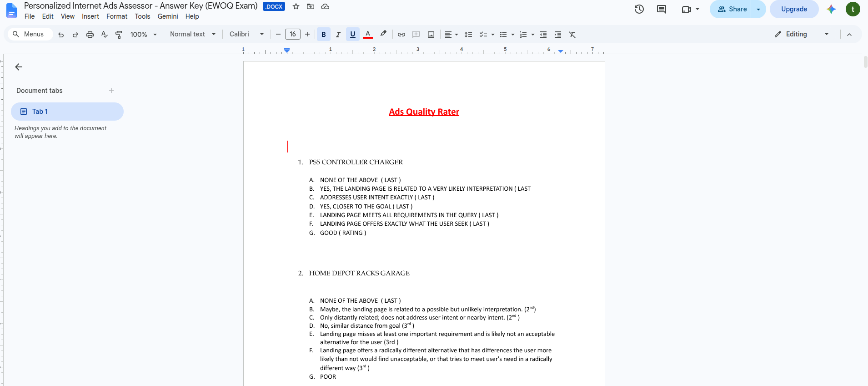Expand bulleted list options
The height and width of the screenshot is (386, 868).
[513, 35]
